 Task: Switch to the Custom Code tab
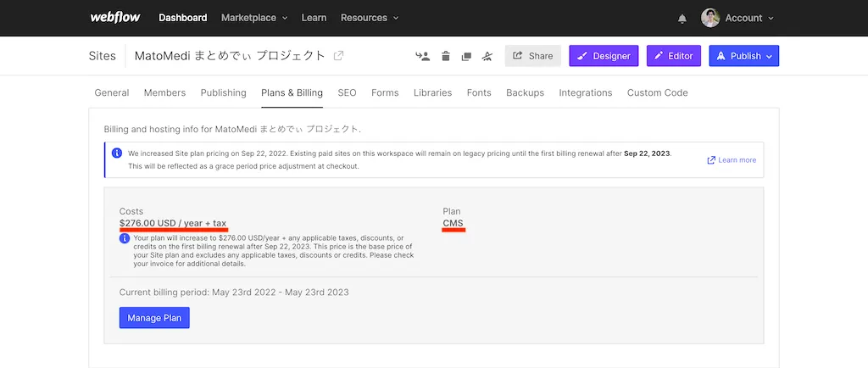658,93
